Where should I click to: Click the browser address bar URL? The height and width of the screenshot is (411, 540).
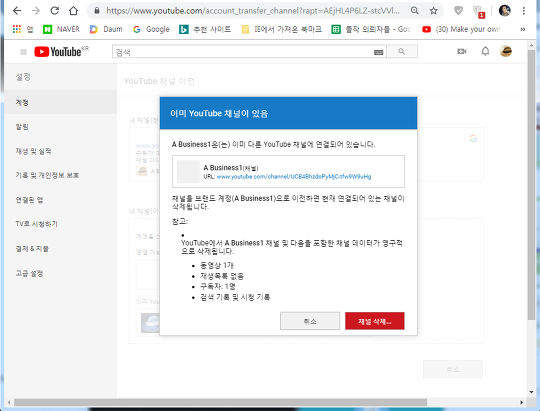coord(252,11)
